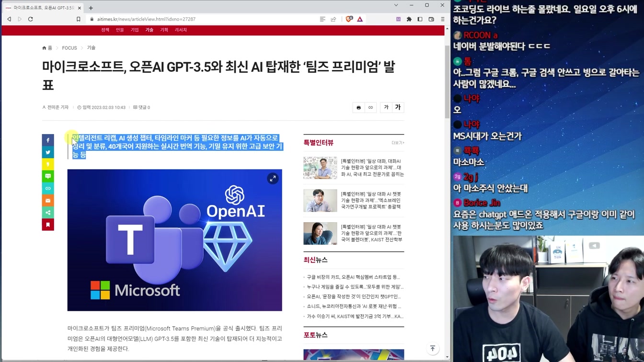Share article on Facebook icon
The height and width of the screenshot is (362, 644).
[x=48, y=140]
